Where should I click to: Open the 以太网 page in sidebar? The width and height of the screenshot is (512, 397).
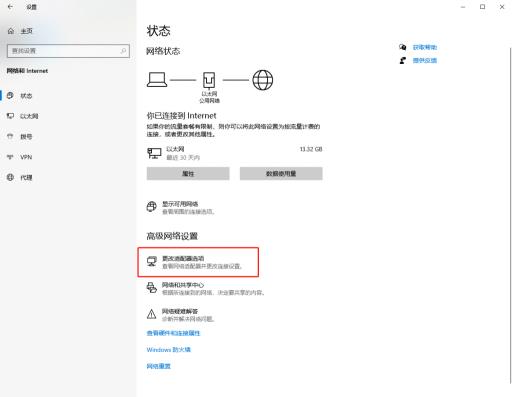68,116
